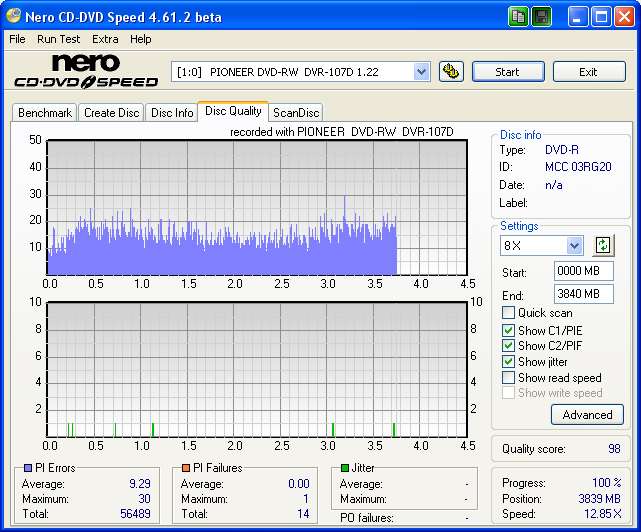Click the floppy disk save icon
This screenshot has height=532, width=641.
coord(542,17)
